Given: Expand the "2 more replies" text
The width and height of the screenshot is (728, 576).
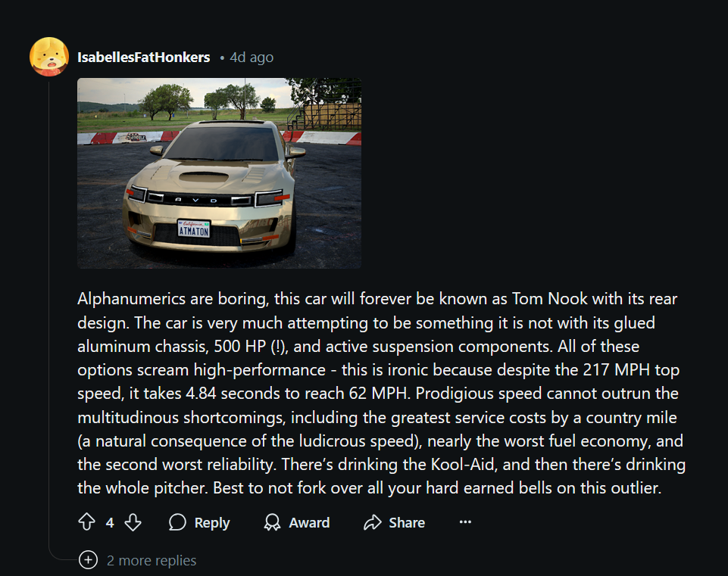Looking at the screenshot, I should pyautogui.click(x=152, y=561).
